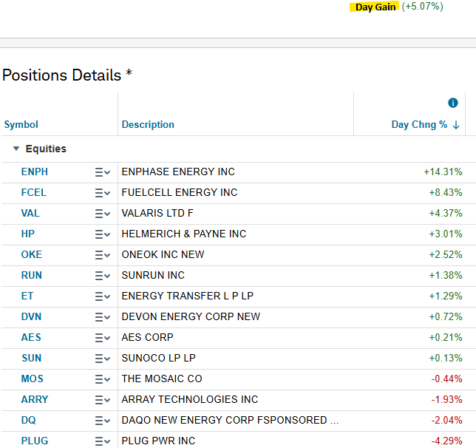Open the RUN symbol link
Image resolution: width=476 pixels, height=448 pixels.
point(31,275)
